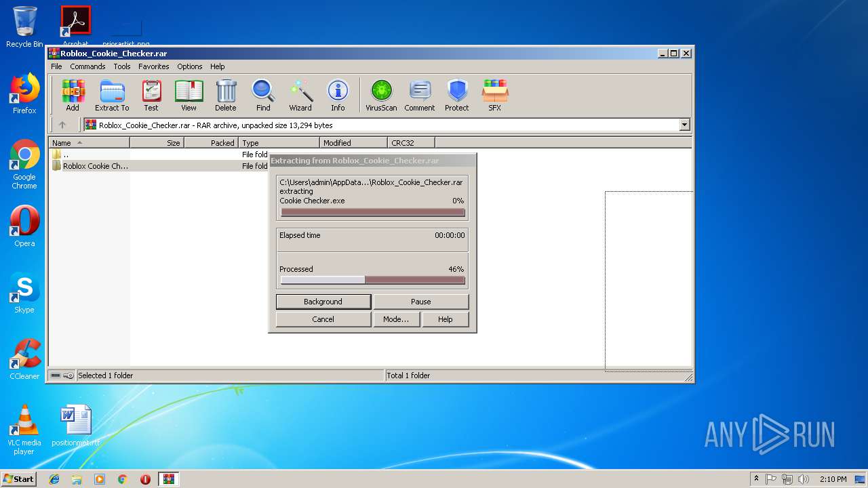
Task: Click the Protect shield icon
Action: point(457,96)
